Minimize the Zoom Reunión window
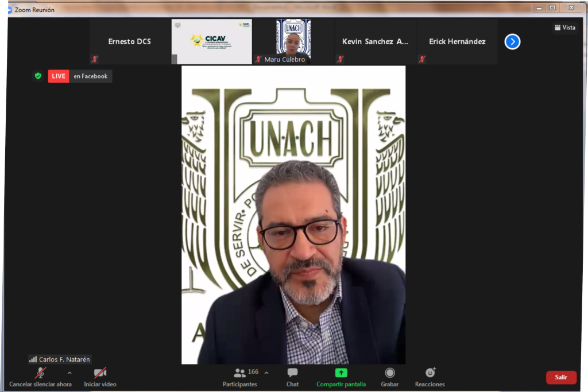 [x=539, y=7]
